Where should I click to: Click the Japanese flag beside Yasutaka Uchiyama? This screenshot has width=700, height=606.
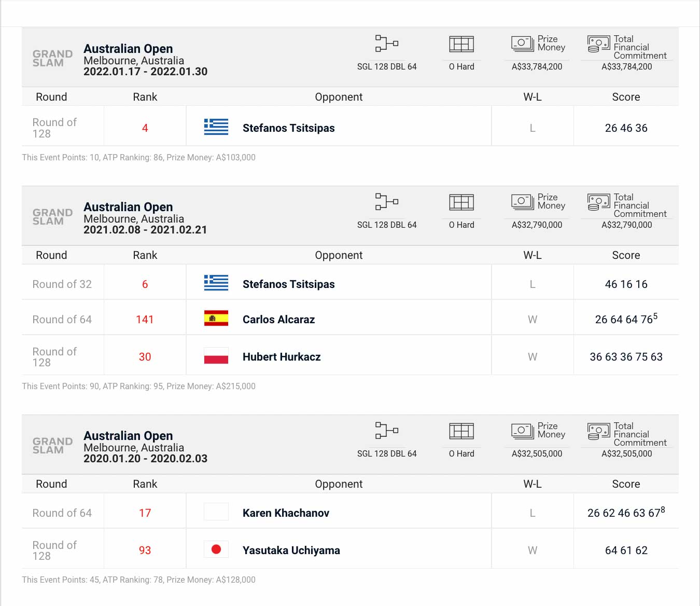point(216,549)
